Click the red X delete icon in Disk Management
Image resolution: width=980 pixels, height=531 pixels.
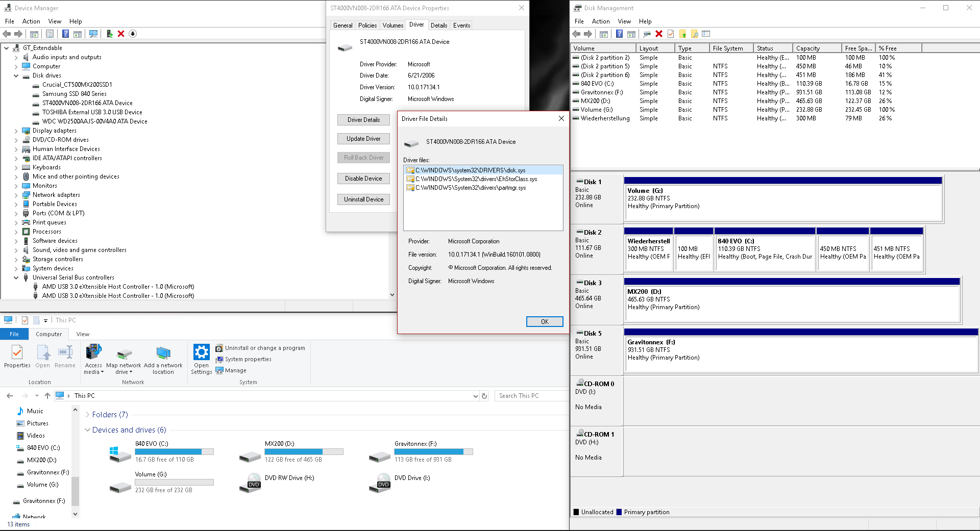click(659, 34)
